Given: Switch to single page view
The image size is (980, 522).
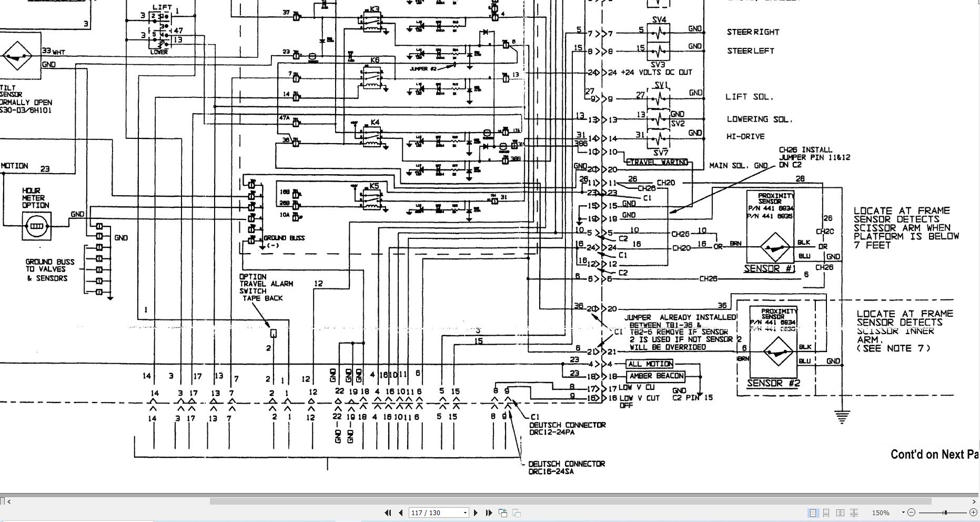Looking at the screenshot, I should [813, 513].
